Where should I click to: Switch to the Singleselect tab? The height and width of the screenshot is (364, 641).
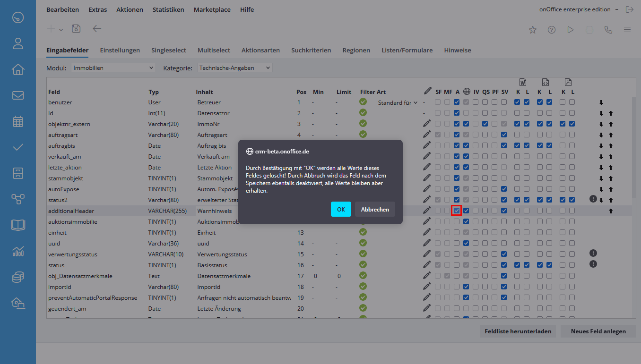click(x=169, y=50)
